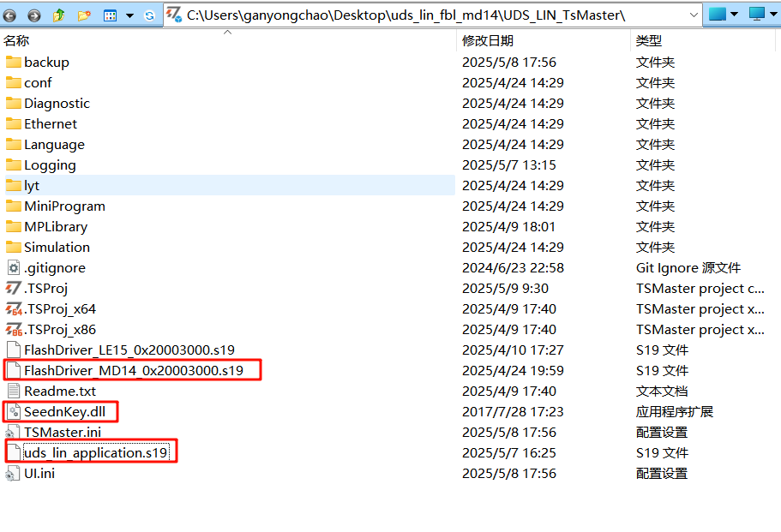Sort files by 名称 column
This screenshot has height=532, width=781.
click(x=16, y=41)
